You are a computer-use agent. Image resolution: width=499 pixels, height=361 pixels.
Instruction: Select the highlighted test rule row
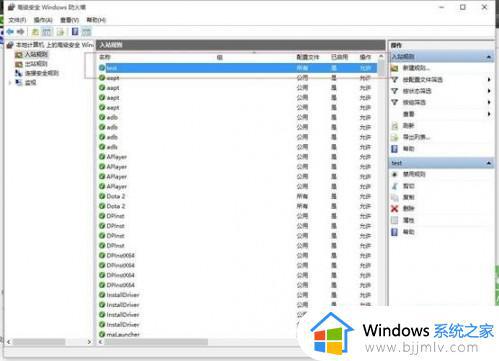pos(238,68)
